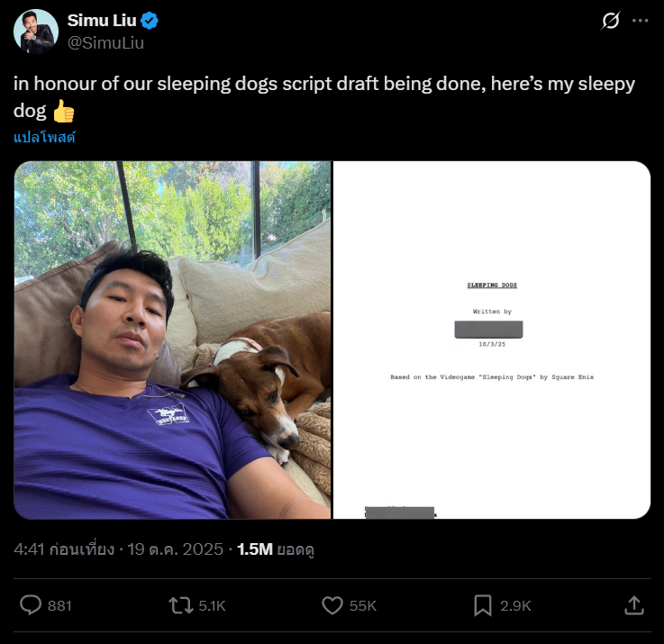Viewport: 664px width, 644px height.
Task: Open the @SimuLiu handle link
Action: click(106, 42)
